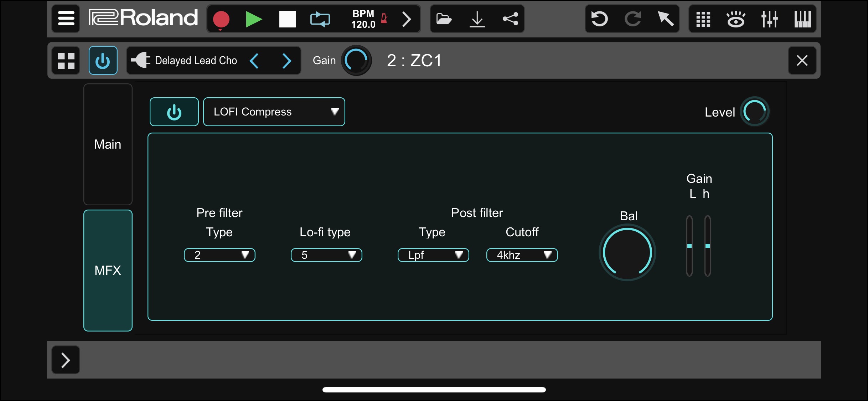The width and height of the screenshot is (868, 401).
Task: Adjust the instrument Gain knob
Action: point(356,60)
